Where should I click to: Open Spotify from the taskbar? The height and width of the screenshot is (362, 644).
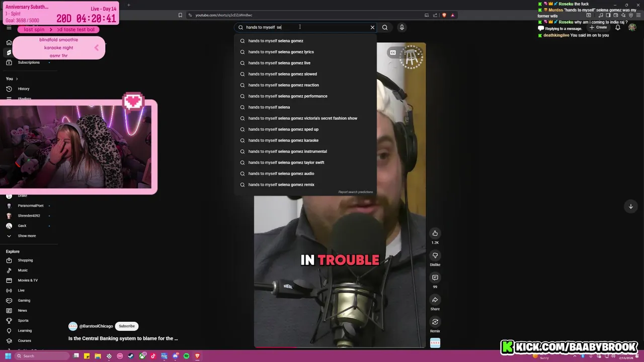(186, 356)
